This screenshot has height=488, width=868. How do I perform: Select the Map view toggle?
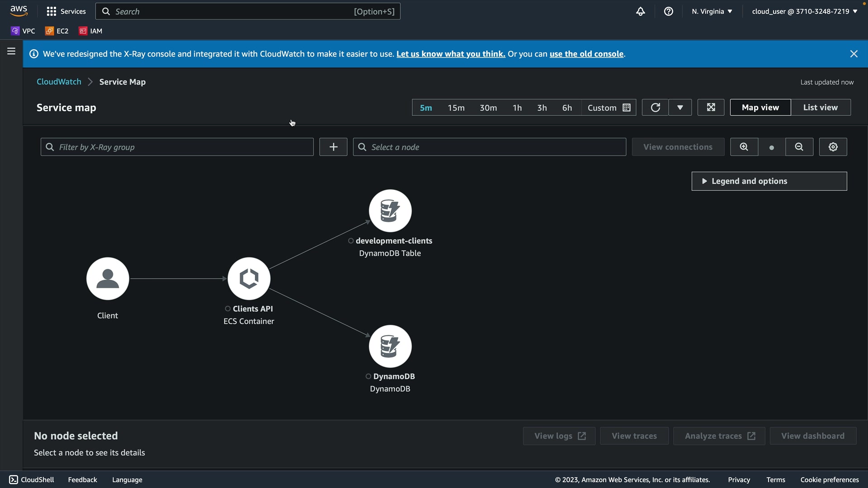pos(760,108)
